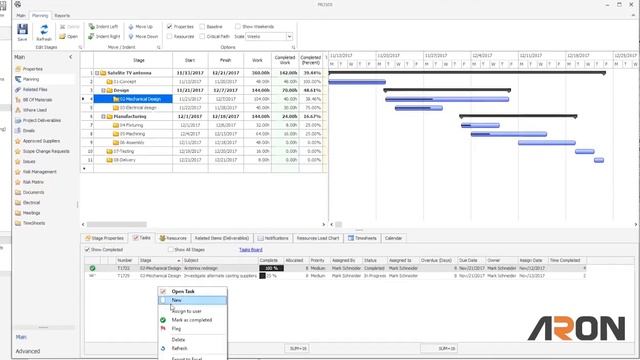The height and width of the screenshot is (360, 640).
Task: Select the 07-Testing stage row
Action: coord(204,151)
